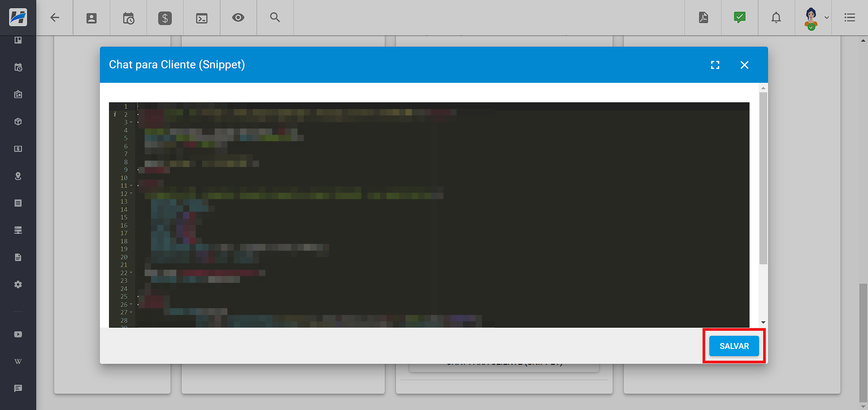Open the money bill icon in sidebar

tap(18, 149)
